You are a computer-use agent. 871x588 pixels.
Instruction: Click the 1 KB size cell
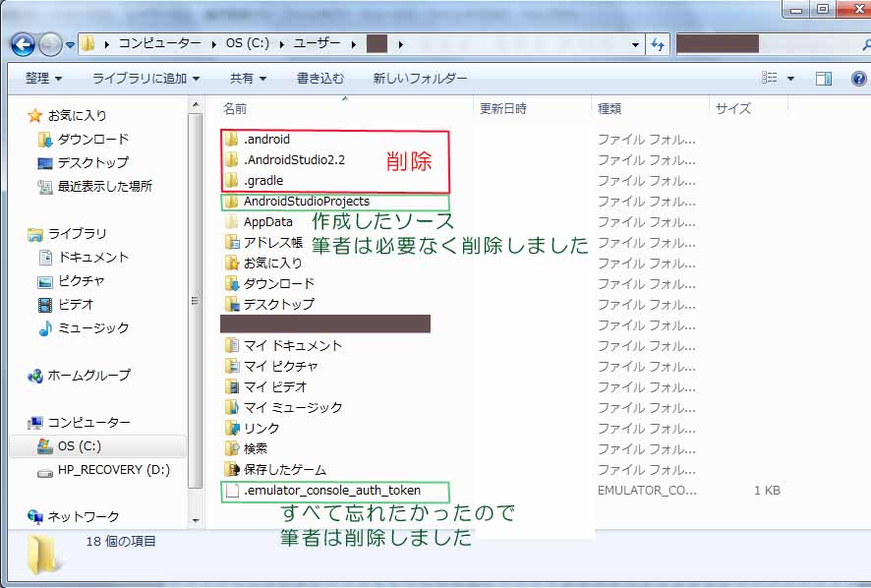tap(767, 491)
